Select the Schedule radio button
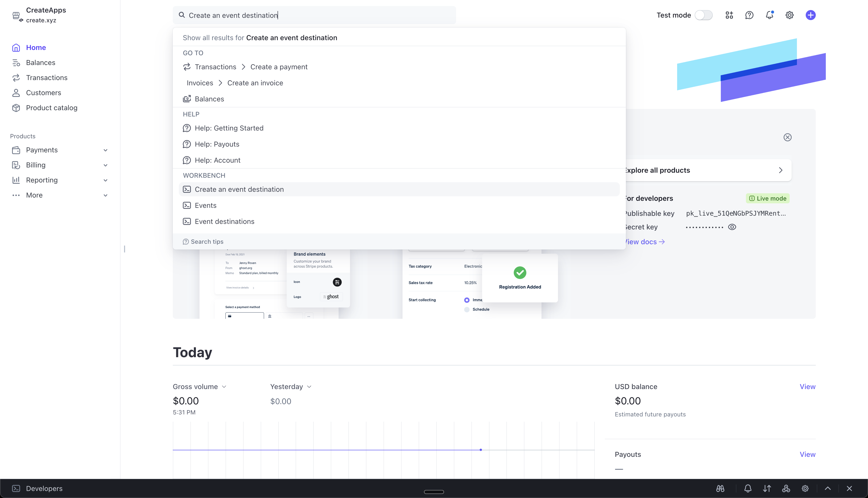Image resolution: width=868 pixels, height=498 pixels. pos(467,309)
